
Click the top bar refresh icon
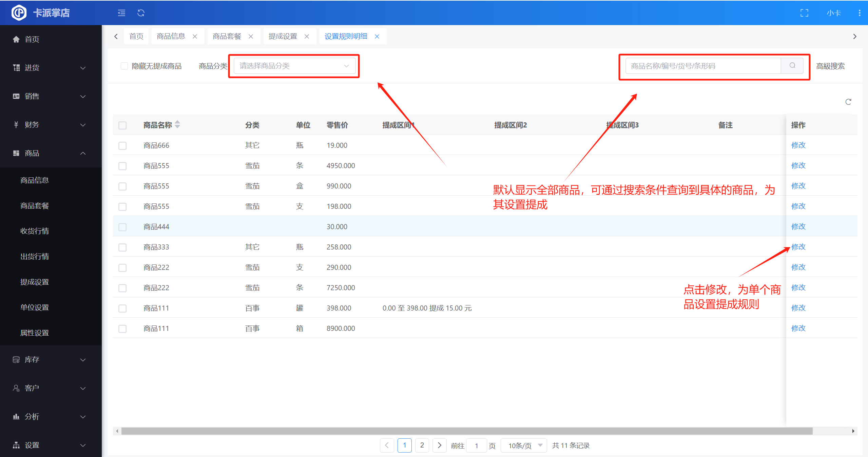pos(141,13)
